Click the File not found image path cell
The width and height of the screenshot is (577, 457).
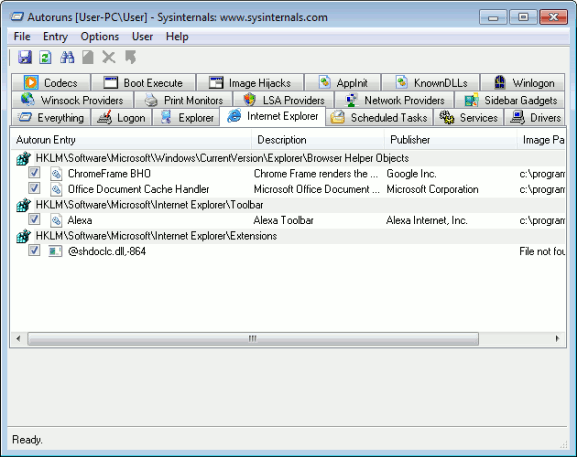pos(542,251)
